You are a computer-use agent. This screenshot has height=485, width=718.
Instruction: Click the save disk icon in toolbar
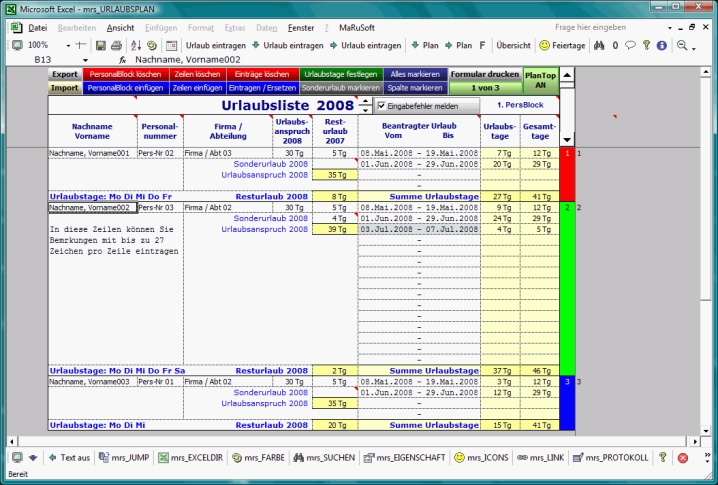(101, 45)
